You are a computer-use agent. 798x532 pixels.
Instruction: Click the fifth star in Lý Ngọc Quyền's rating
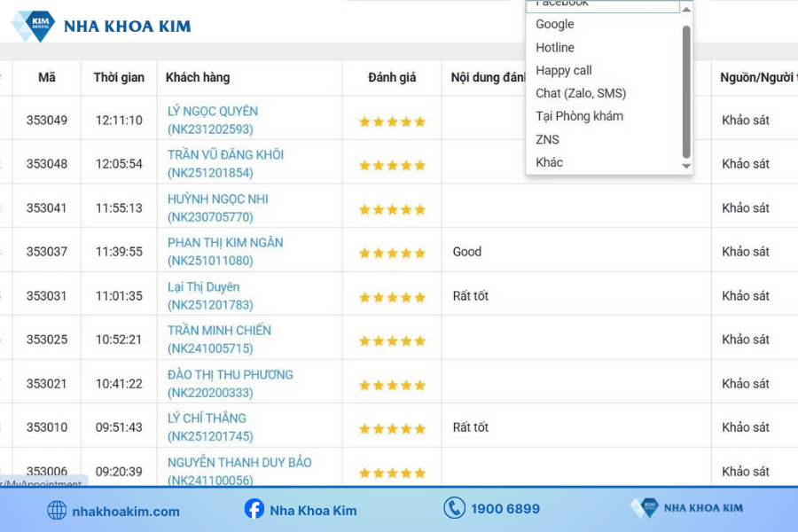point(419,121)
